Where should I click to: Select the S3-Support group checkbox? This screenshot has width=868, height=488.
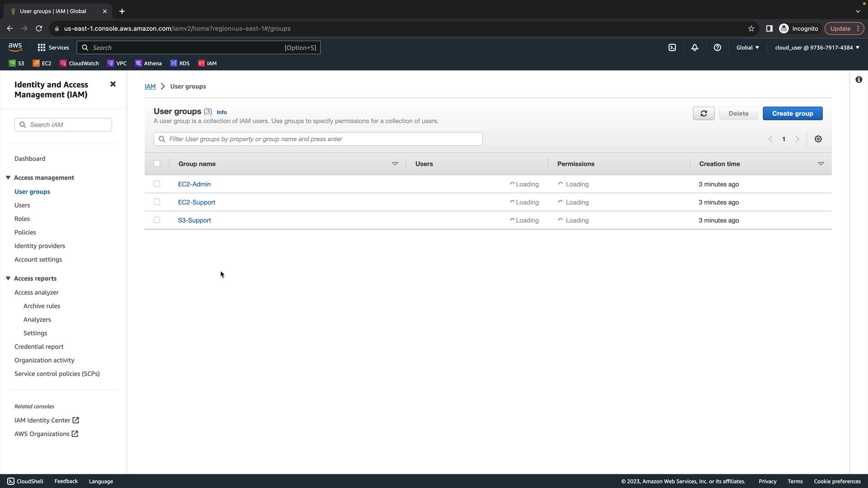(x=157, y=220)
